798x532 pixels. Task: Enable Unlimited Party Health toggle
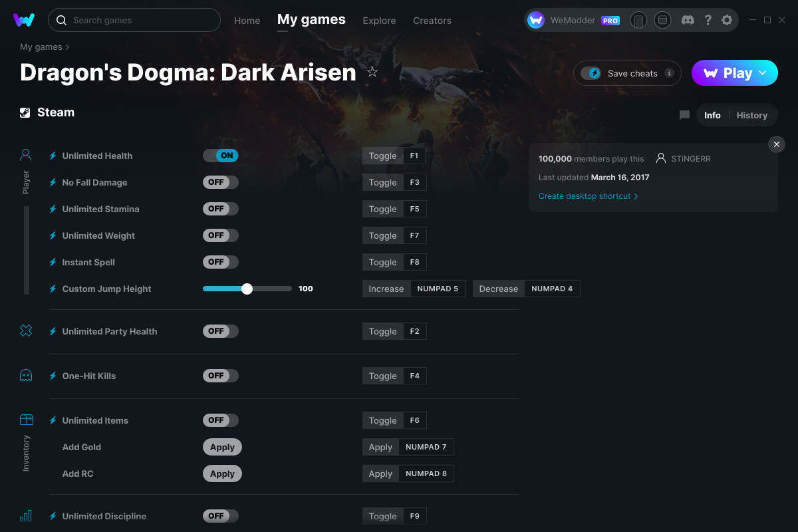point(221,331)
